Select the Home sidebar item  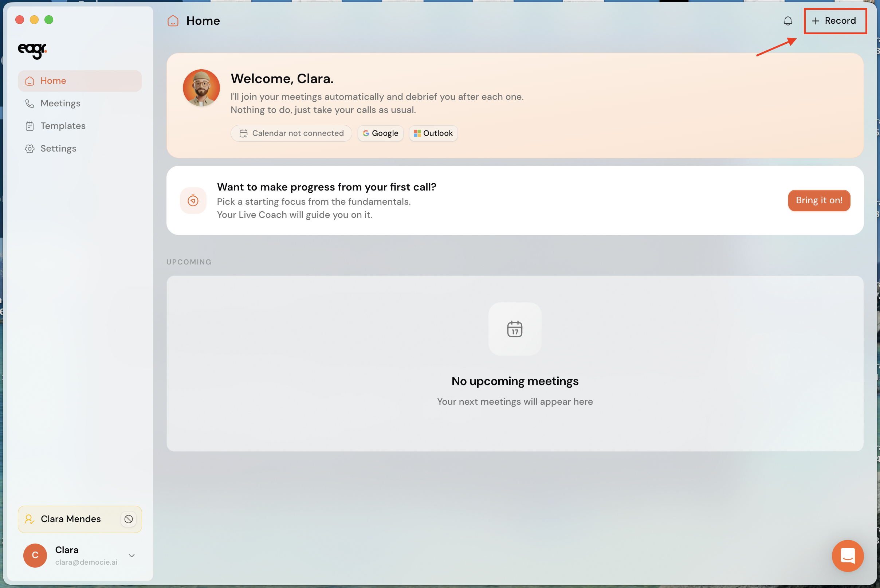pyautogui.click(x=80, y=81)
